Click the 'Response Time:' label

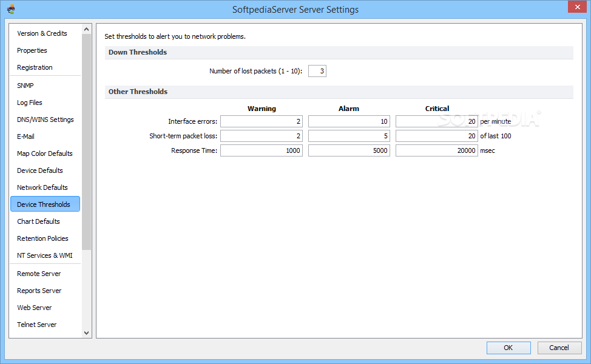pyautogui.click(x=194, y=150)
